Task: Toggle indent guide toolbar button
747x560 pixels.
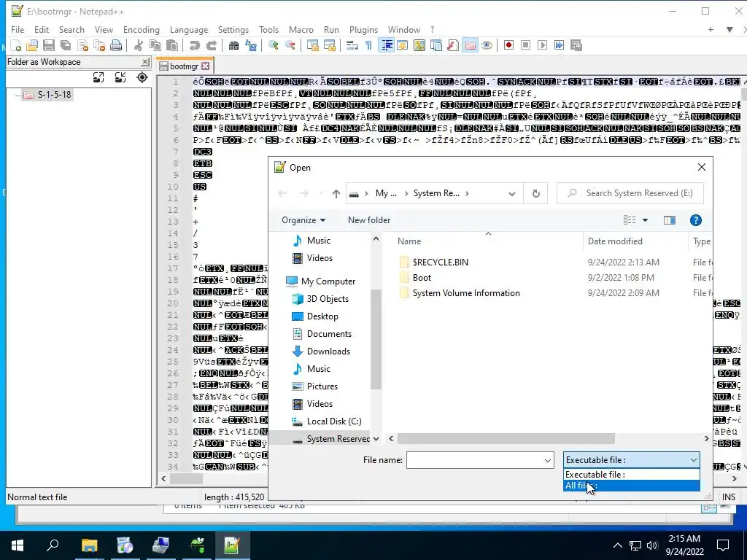Action: 387,45
